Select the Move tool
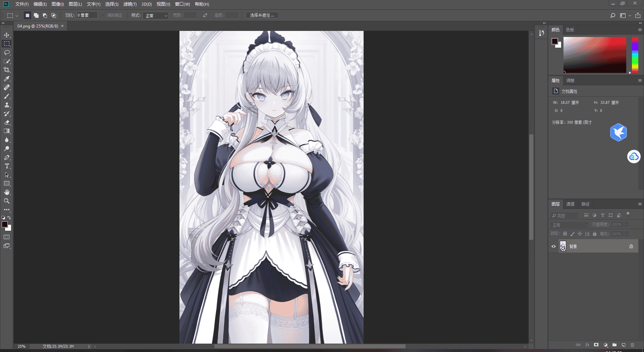The height and width of the screenshot is (352, 644). pyautogui.click(x=7, y=35)
